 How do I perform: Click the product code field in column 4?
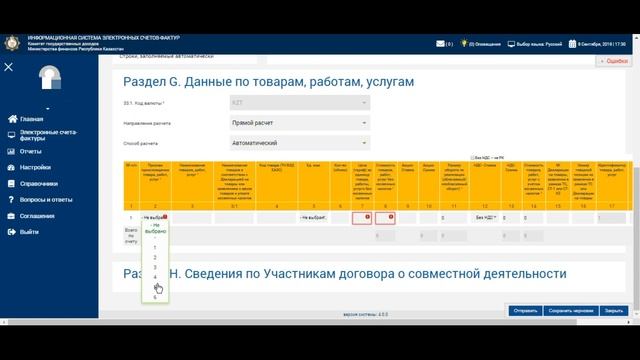(276, 218)
